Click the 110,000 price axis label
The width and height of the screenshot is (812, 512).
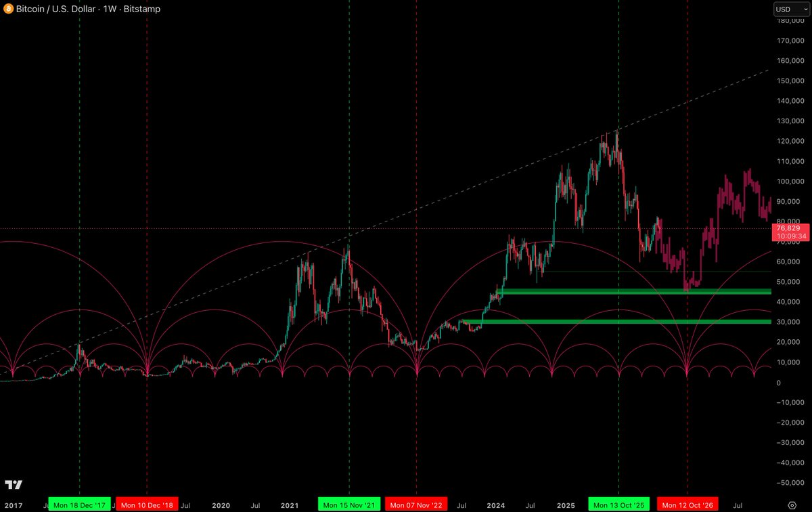[792, 161]
